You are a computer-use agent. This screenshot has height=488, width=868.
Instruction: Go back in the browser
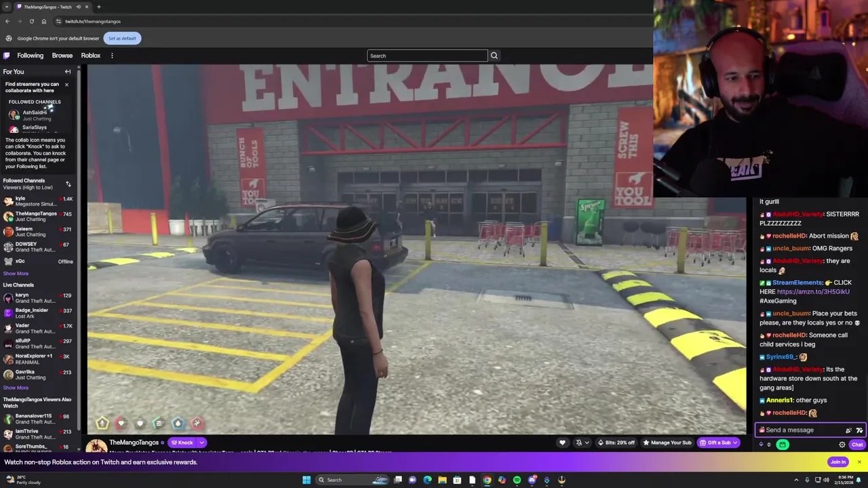point(7,21)
